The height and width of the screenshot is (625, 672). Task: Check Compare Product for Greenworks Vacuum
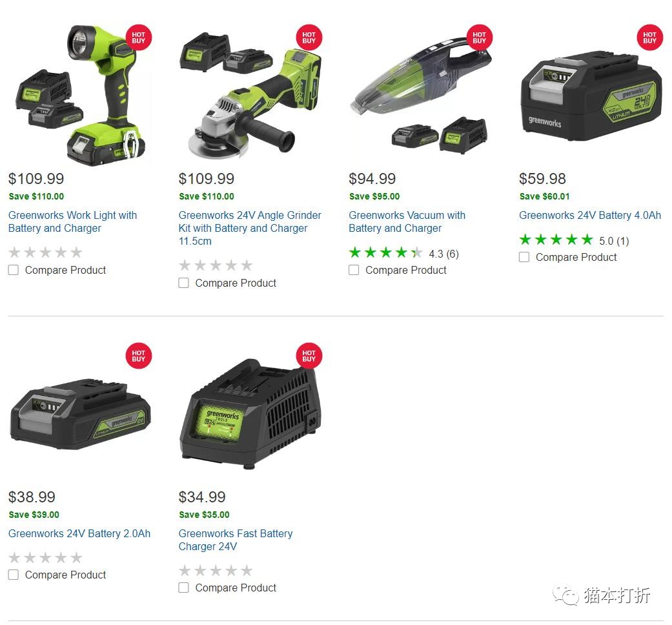354,270
